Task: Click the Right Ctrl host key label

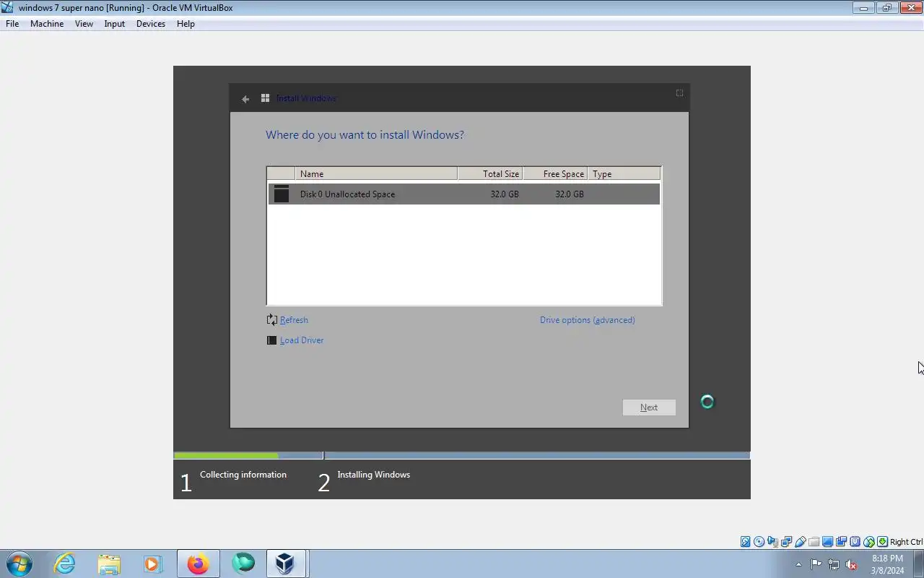Action: (x=906, y=542)
